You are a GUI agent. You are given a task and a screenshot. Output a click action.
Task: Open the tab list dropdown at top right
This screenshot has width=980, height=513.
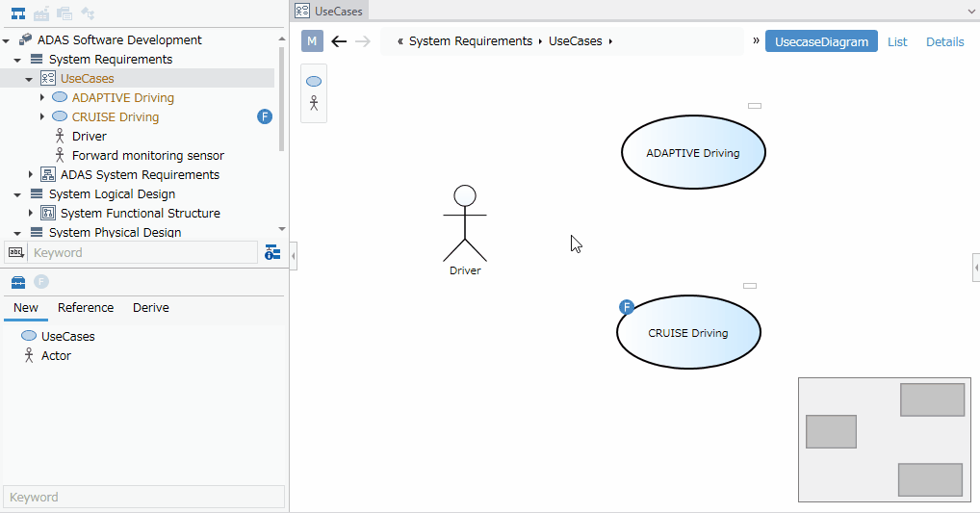click(971, 12)
